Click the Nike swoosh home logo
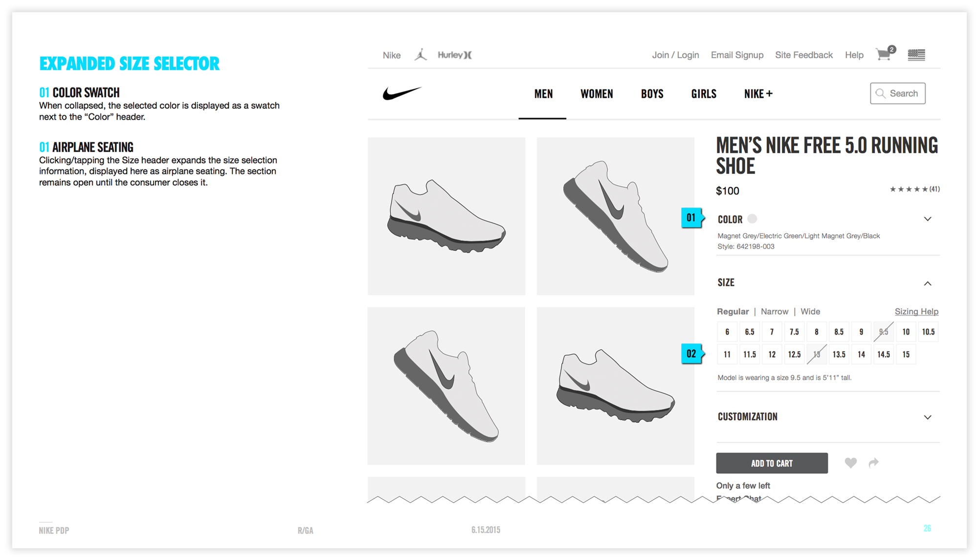978x560 pixels. click(x=401, y=93)
